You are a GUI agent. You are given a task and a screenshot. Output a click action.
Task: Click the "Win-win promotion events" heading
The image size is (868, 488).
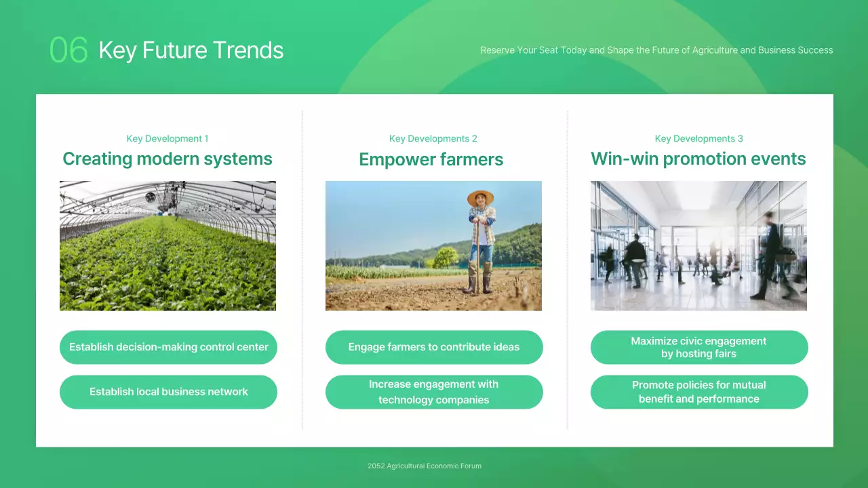tap(698, 159)
